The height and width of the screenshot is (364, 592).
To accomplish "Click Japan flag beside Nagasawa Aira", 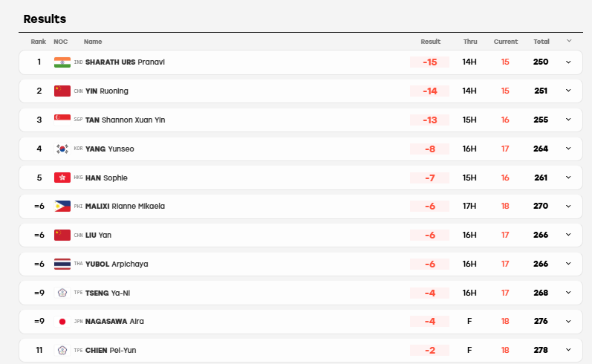I will [62, 322].
